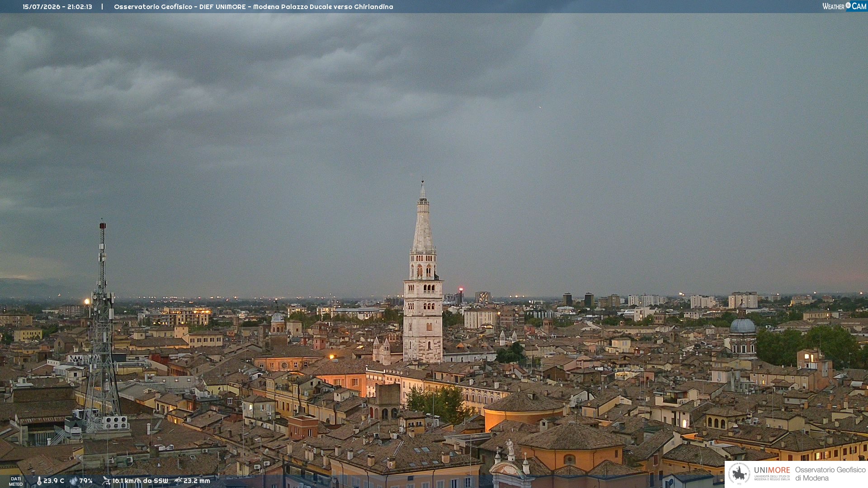This screenshot has width=868, height=488.
Task: Click the WeatherCAM logo
Action: point(844,6)
